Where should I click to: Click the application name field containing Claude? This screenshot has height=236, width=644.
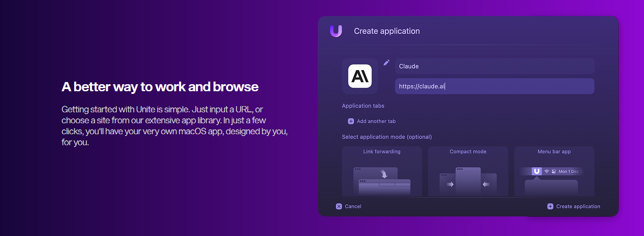[494, 66]
